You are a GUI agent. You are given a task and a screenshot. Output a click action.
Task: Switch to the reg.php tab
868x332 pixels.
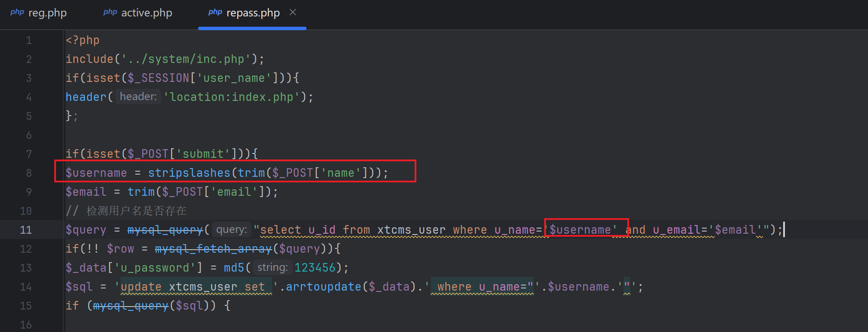[39, 13]
